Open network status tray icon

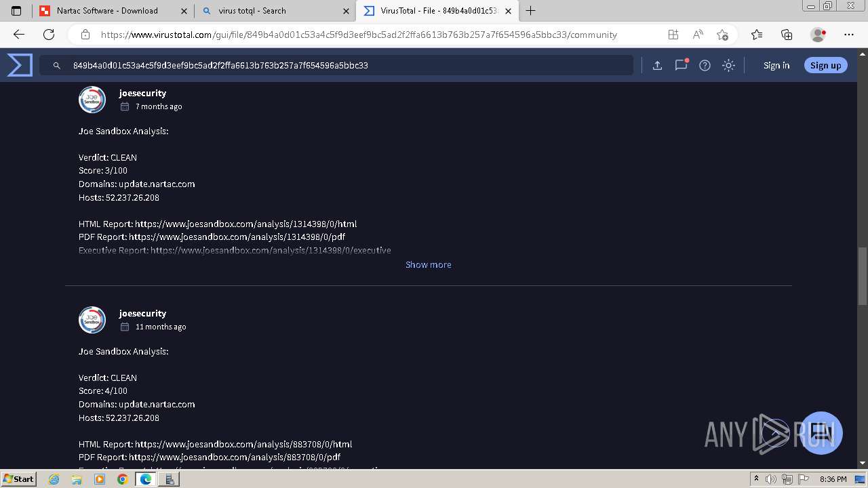787,479
